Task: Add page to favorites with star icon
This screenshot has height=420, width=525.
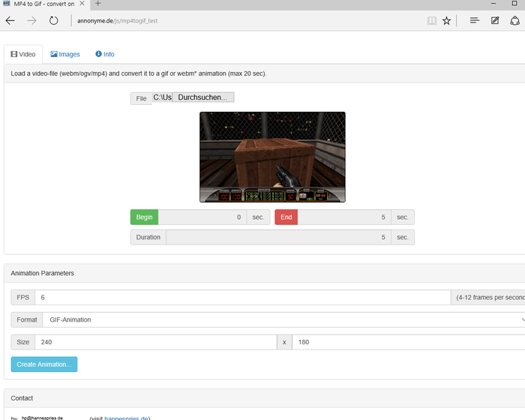Action: (x=446, y=21)
